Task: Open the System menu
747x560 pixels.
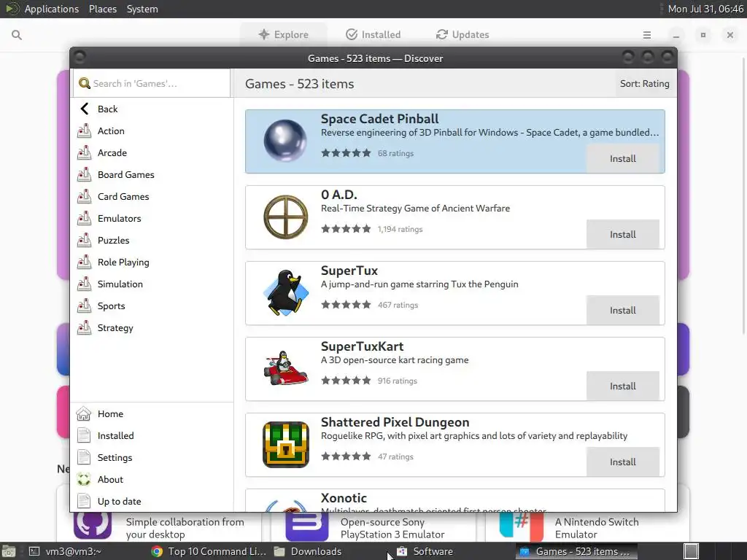Action: pos(142,9)
